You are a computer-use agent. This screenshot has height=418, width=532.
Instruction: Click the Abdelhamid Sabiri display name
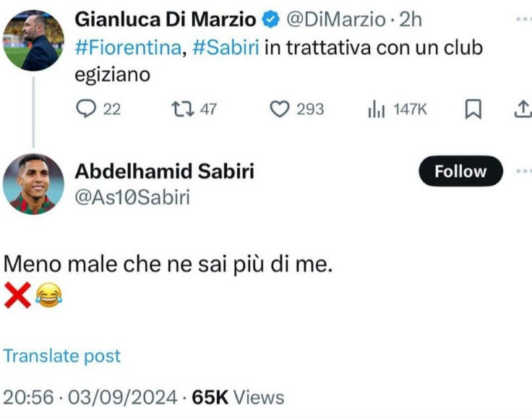coord(165,171)
